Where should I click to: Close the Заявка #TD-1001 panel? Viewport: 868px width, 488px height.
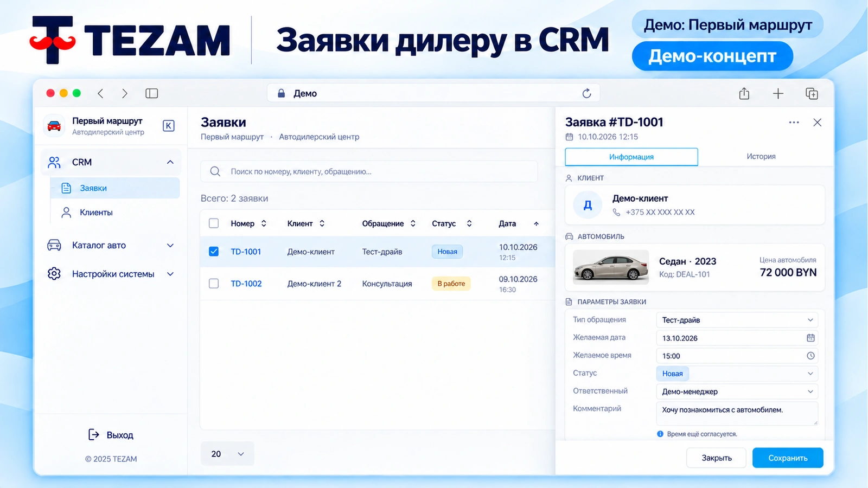[818, 123]
